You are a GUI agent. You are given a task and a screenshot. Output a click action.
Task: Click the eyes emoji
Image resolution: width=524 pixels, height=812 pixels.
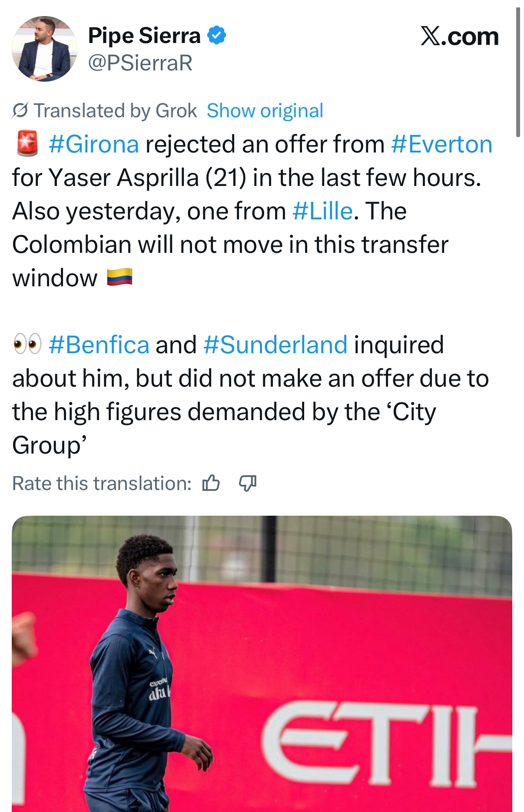27,344
